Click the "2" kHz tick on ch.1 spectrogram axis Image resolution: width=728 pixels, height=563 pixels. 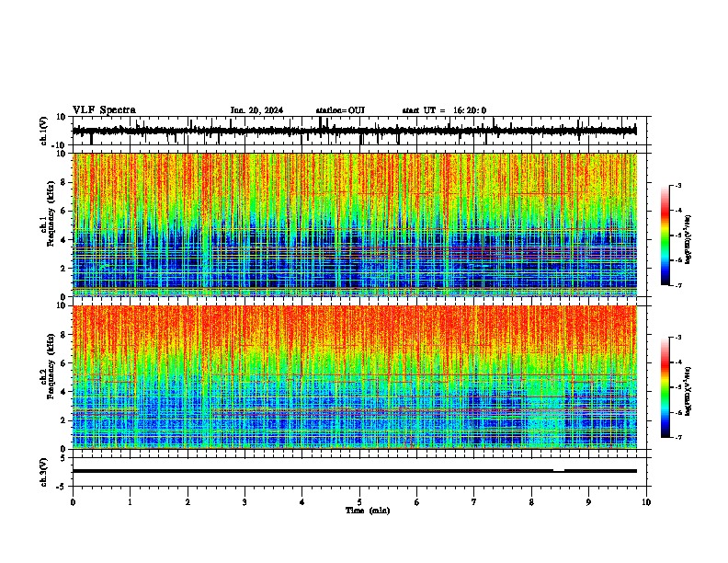click(x=64, y=269)
